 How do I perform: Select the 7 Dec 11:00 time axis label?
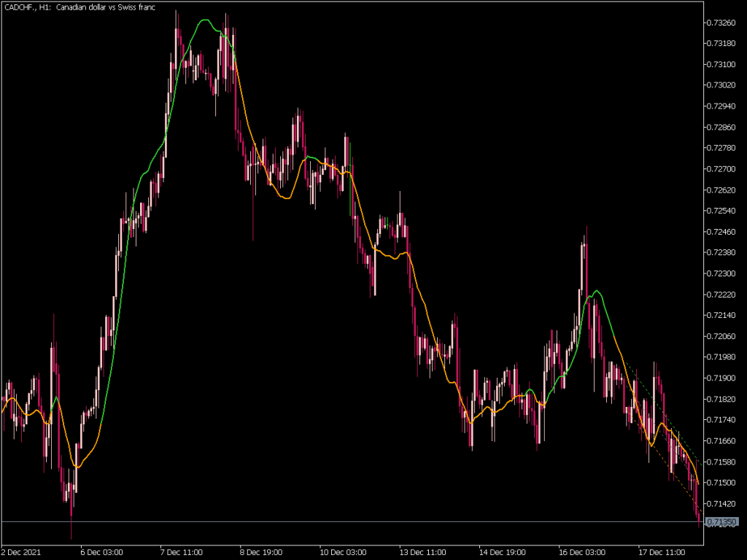tap(181, 552)
